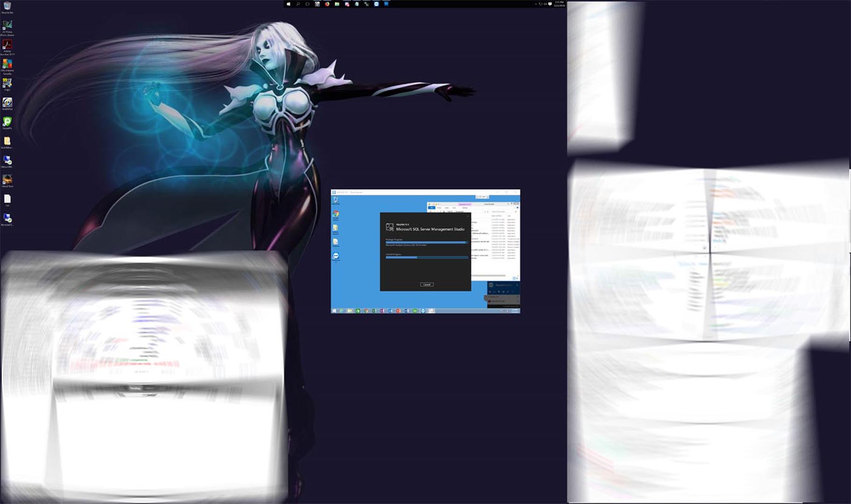Screen dimensions: 851x504
Task: Launch the PureVPN desktop shortcut
Action: tap(7, 123)
